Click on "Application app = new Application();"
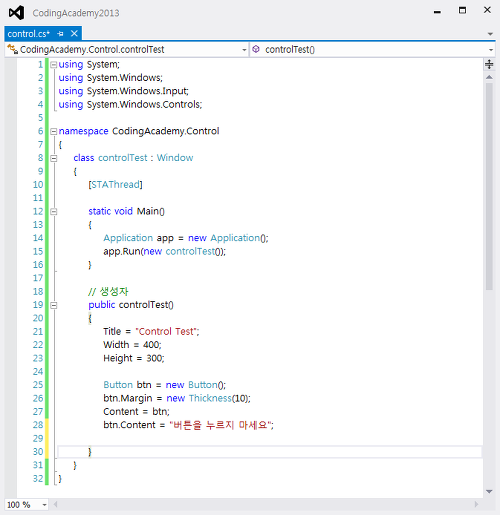 186,238
